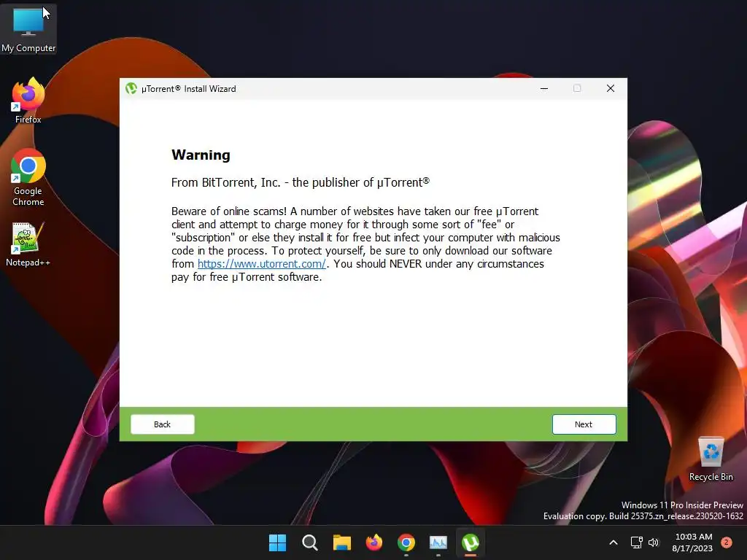This screenshot has width=747, height=560.
Task: Select the Firefox desktop shortcut
Action: click(x=28, y=101)
